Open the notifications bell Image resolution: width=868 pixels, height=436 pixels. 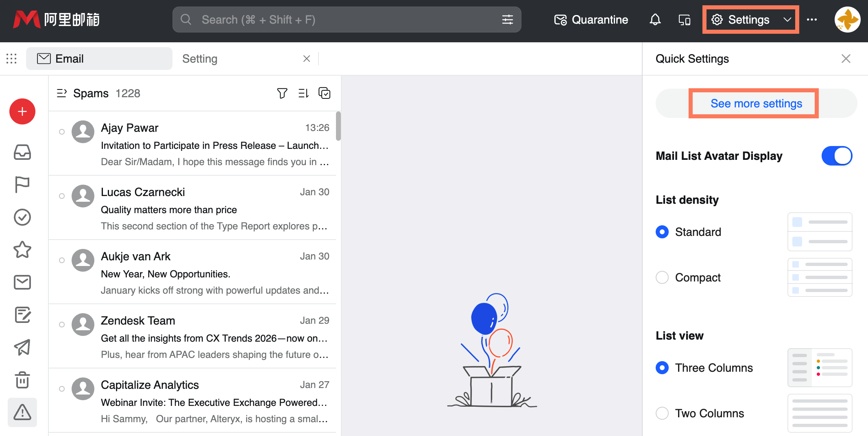point(655,19)
